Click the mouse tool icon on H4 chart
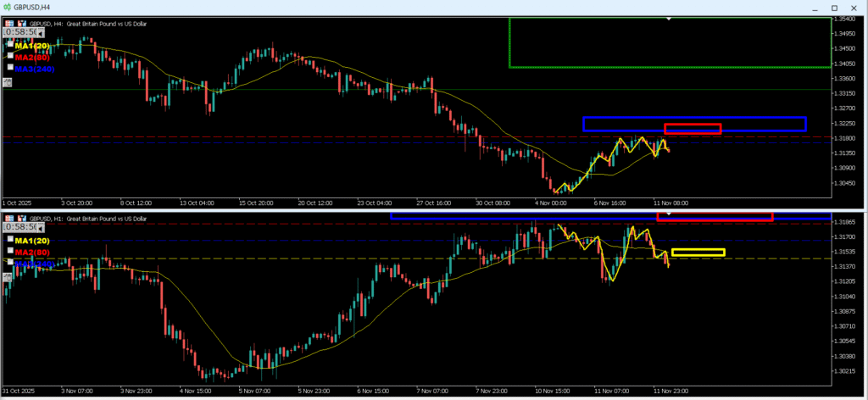The height and width of the screenshot is (400, 868). click(7, 82)
